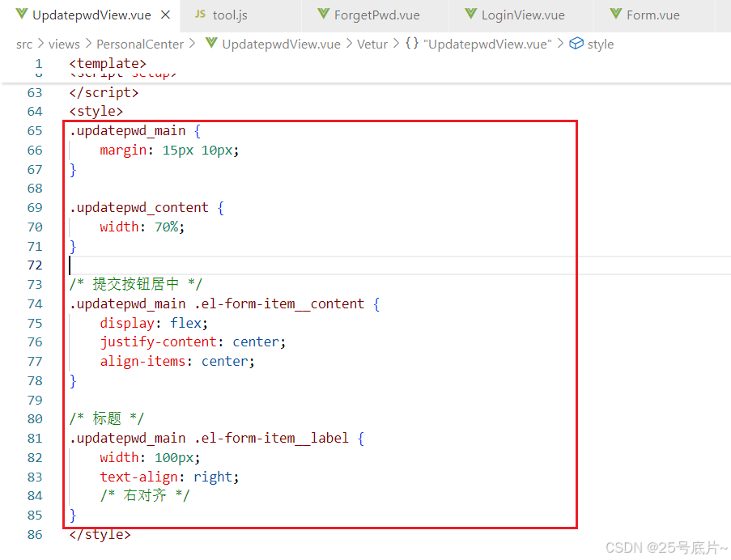Viewport: 731px width, 560px height.
Task: Click 'text-align: right;' declaration
Action: tap(169, 477)
